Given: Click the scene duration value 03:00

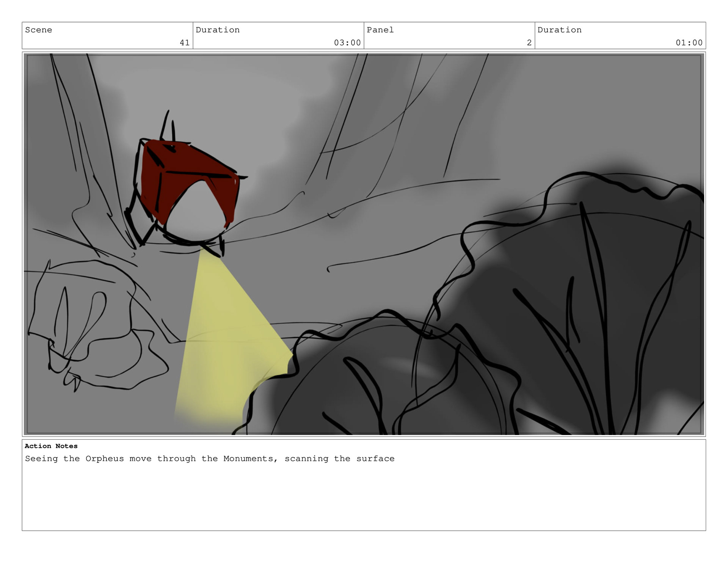Looking at the screenshot, I should click(x=347, y=43).
